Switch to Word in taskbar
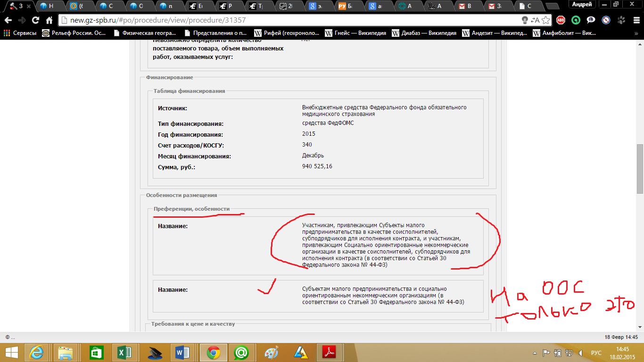The height and width of the screenshot is (362, 644). point(182,352)
